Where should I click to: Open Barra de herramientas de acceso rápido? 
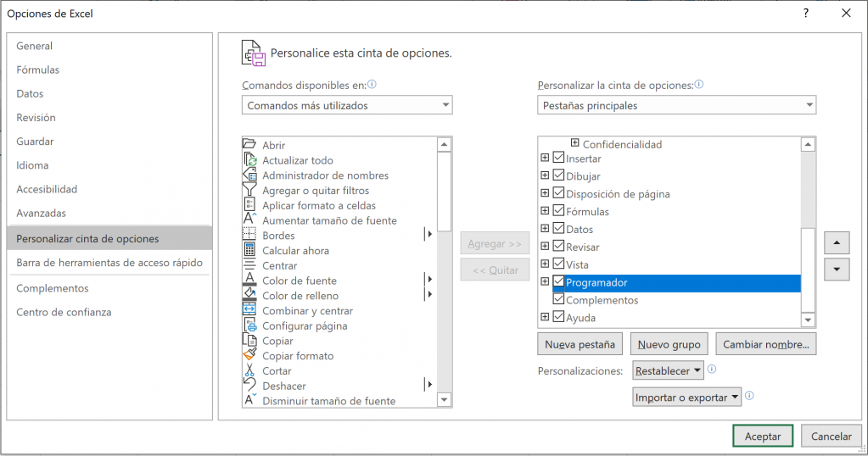(109, 263)
